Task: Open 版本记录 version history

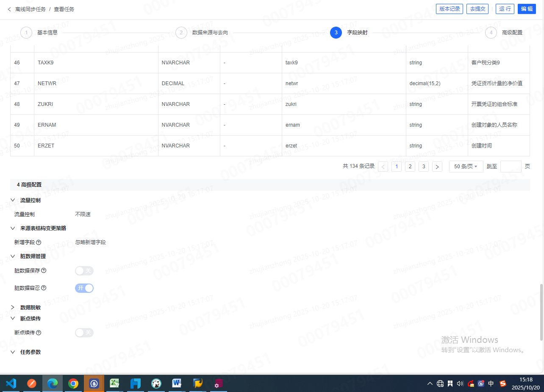Action: point(449,9)
